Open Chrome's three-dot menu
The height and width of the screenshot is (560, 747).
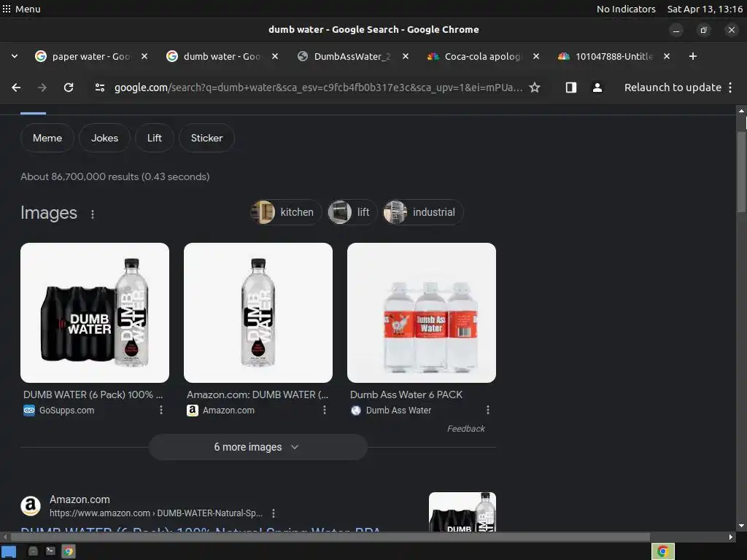click(729, 87)
